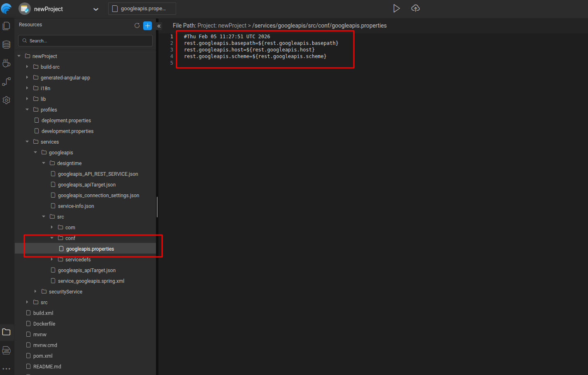The image size is (588, 375).
Task: Click the more options ellipsis in sidebar
Action: (7, 368)
